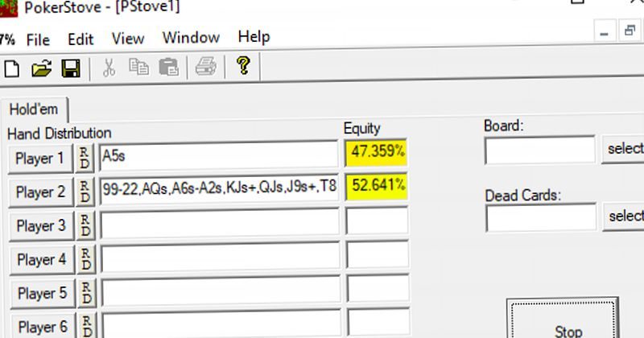Click select button next to Dead Cards

tap(624, 216)
